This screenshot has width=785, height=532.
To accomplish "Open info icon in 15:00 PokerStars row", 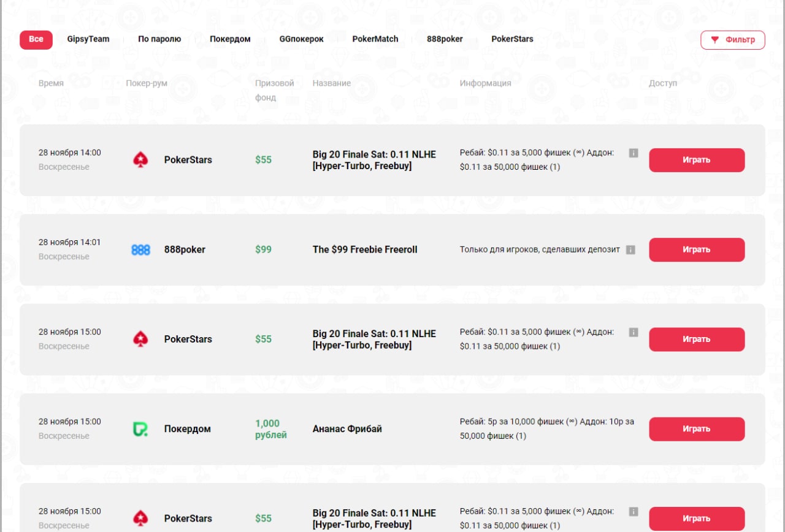I will (634, 332).
